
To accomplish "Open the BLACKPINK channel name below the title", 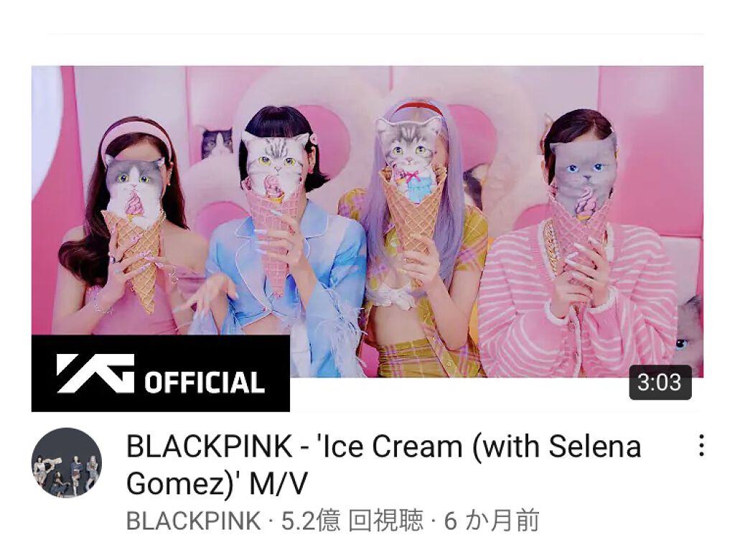I will coord(193,521).
